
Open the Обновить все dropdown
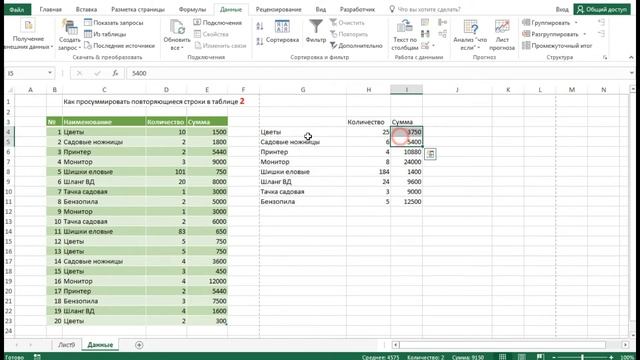tap(177, 35)
